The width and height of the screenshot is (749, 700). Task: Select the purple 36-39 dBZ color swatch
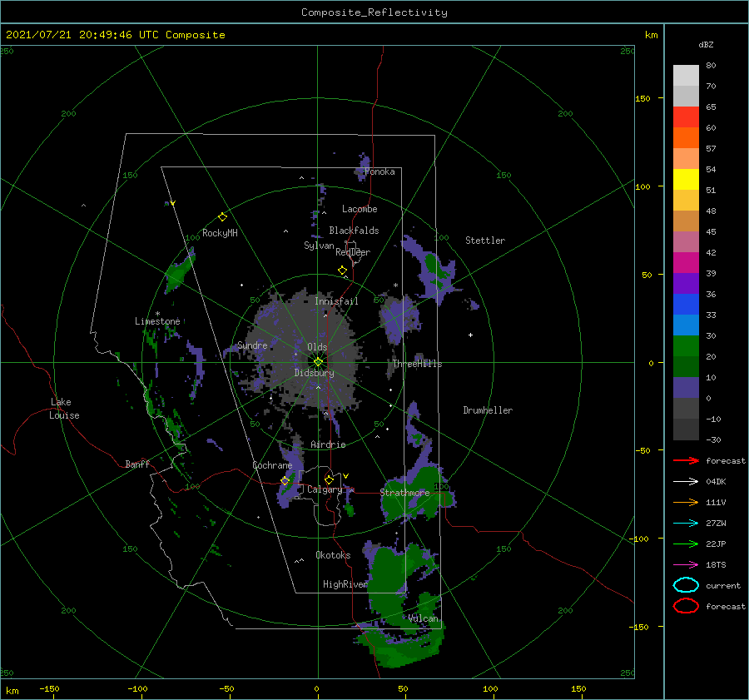point(686,284)
